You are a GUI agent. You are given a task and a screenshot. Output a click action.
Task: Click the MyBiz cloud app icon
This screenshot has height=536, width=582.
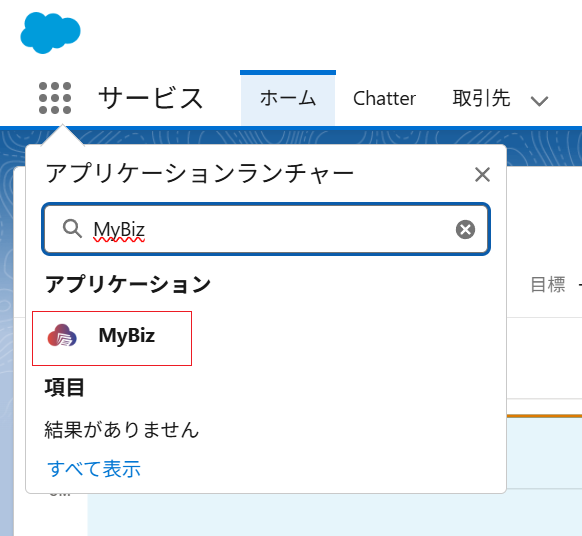coord(62,336)
